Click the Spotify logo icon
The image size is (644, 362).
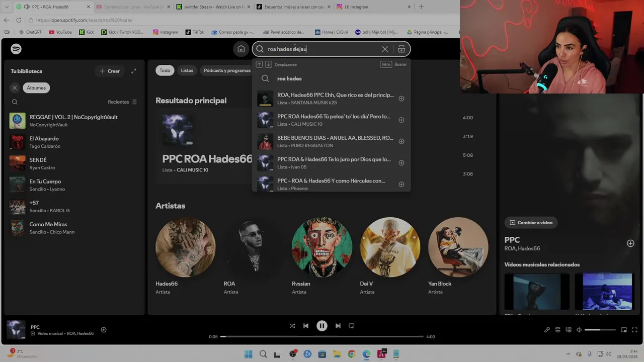[16, 49]
